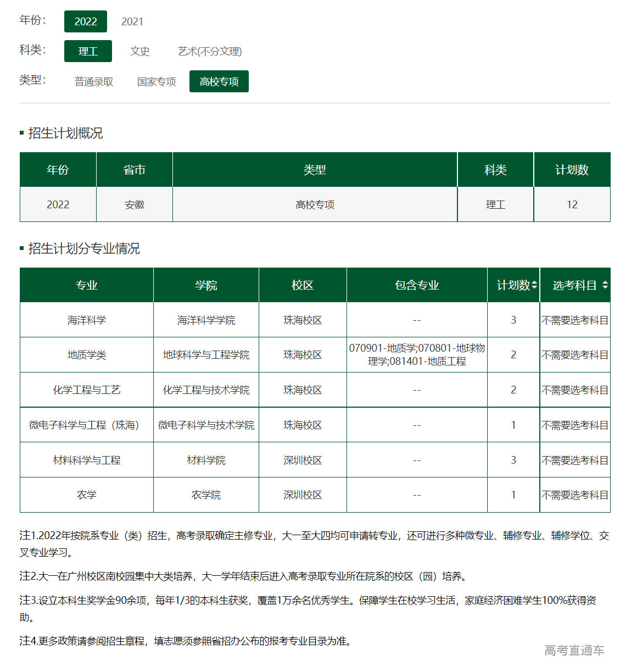Select the 国家专项 type filter

click(x=155, y=81)
